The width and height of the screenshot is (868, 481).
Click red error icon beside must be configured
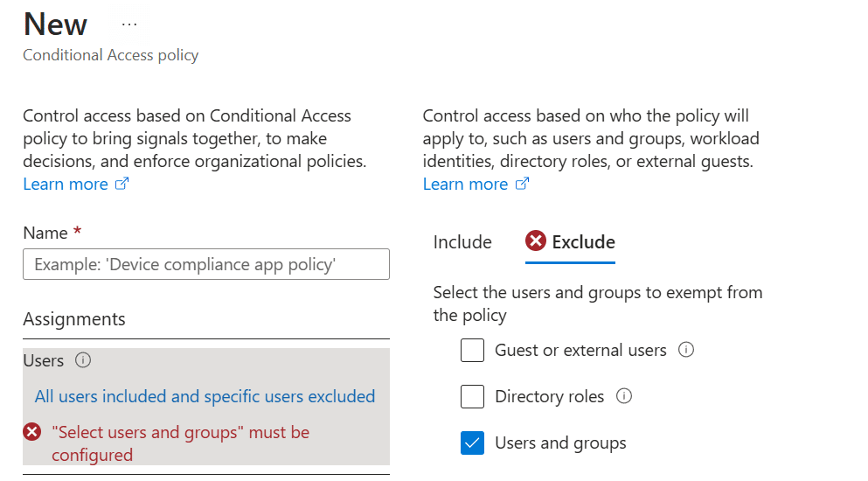tap(32, 432)
